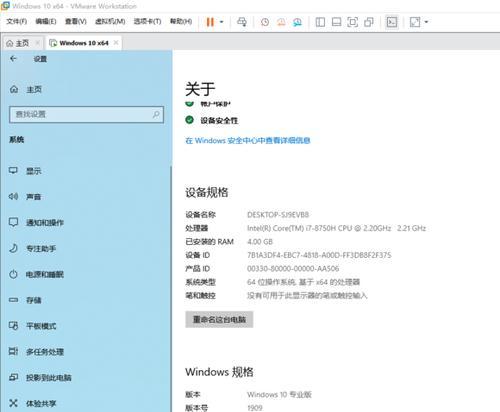Switch to Unity mode icon
Viewport: 500px width, 412px height.
[x=369, y=22]
